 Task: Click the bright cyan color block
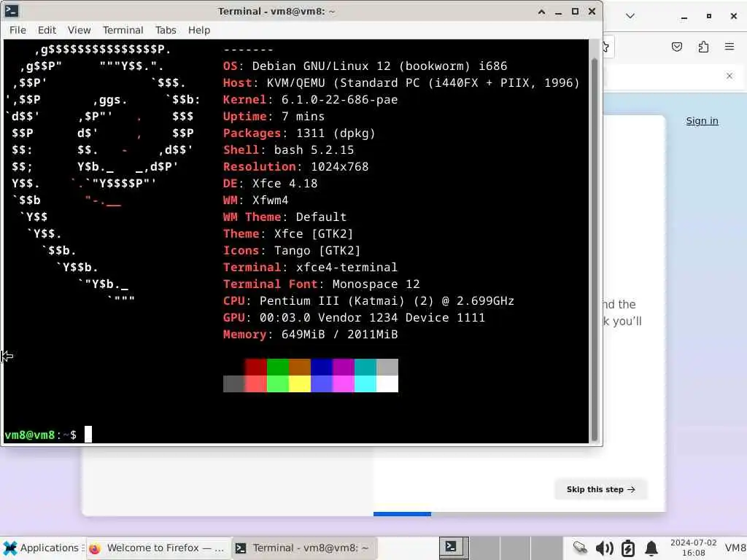pyautogui.click(x=365, y=384)
